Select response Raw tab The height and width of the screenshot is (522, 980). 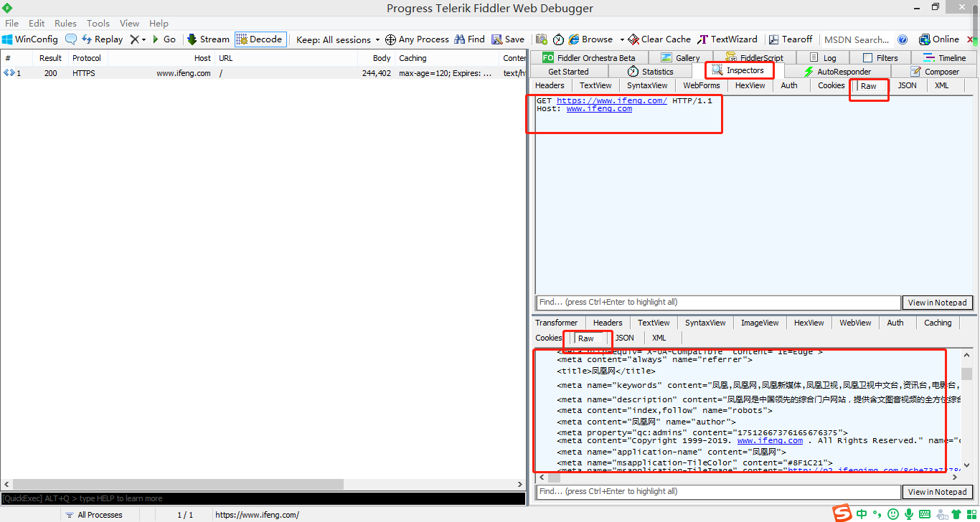[586, 338]
